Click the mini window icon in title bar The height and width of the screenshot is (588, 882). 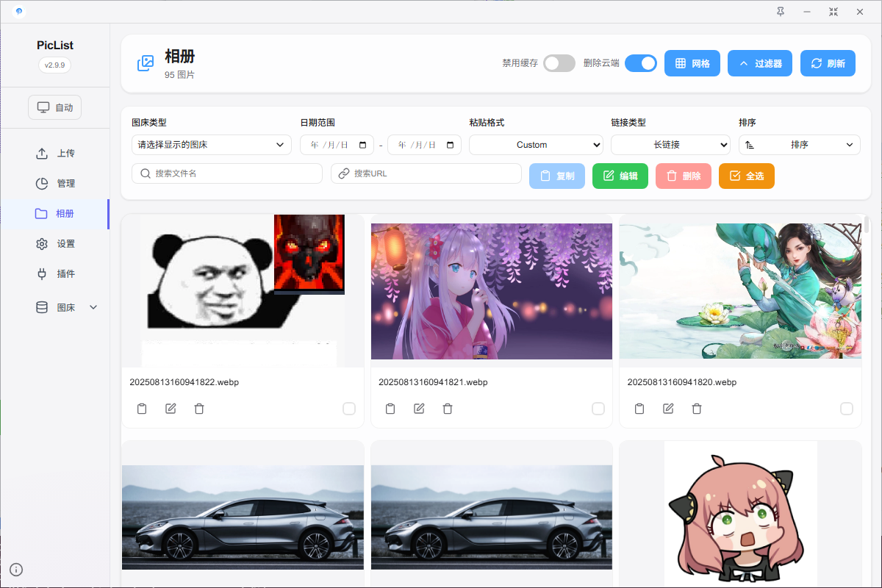[x=833, y=12]
